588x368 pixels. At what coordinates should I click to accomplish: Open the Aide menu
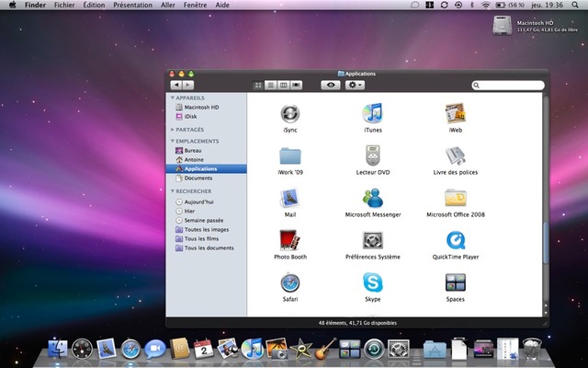[222, 5]
